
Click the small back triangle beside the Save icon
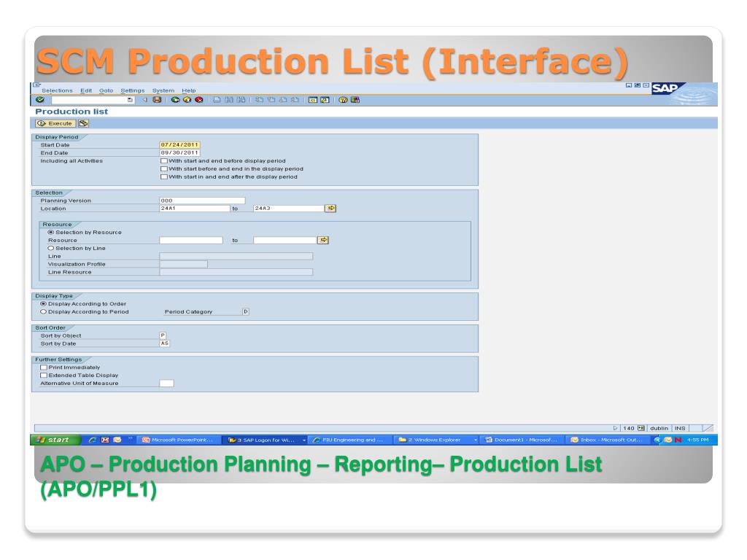pos(145,99)
